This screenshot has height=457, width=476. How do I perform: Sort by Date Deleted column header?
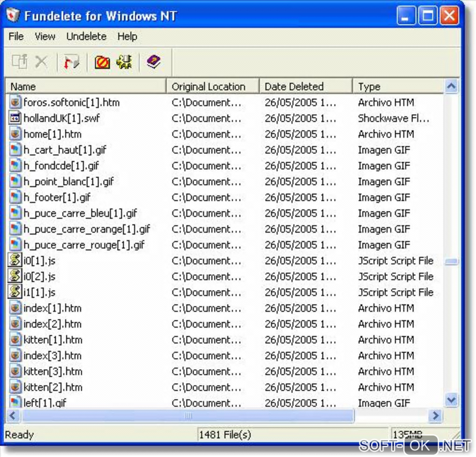[x=306, y=86]
